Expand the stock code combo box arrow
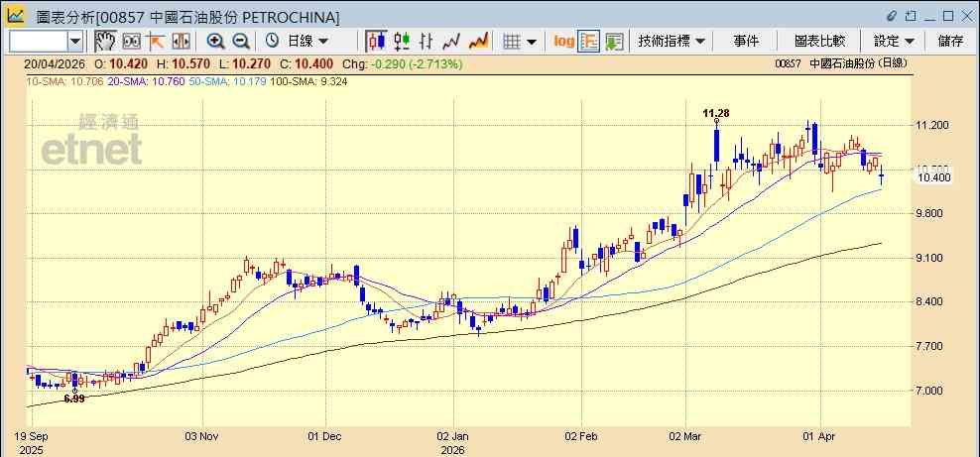Image resolution: width=980 pixels, height=457 pixels. (x=75, y=42)
